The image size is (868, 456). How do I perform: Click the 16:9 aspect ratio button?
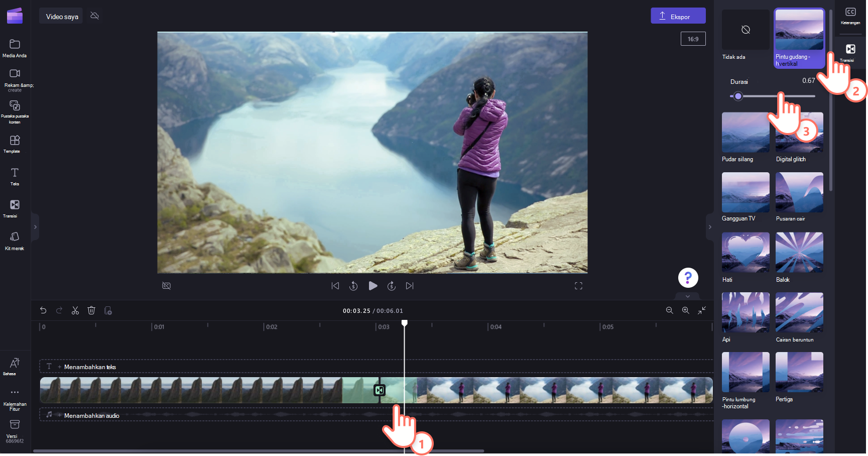pos(693,38)
